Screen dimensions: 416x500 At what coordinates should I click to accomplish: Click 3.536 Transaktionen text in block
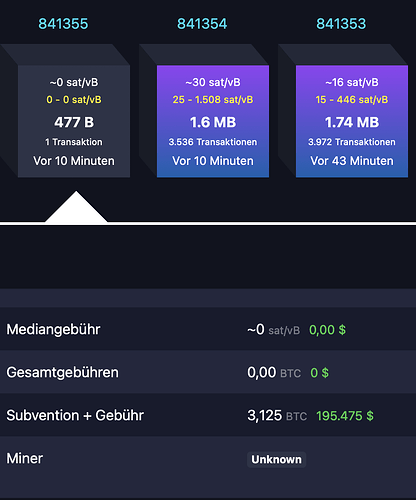213,142
